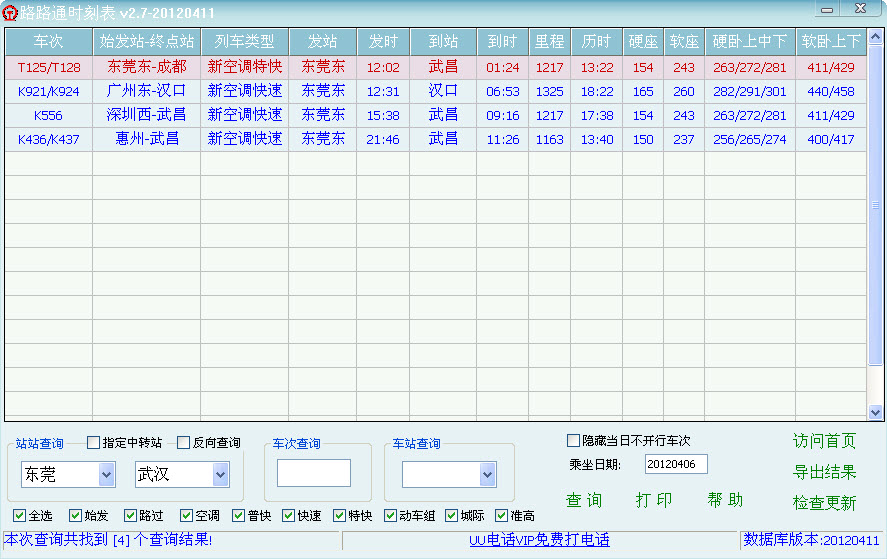887x559 pixels.
Task: Click mileage cell 1163
Action: (549, 139)
